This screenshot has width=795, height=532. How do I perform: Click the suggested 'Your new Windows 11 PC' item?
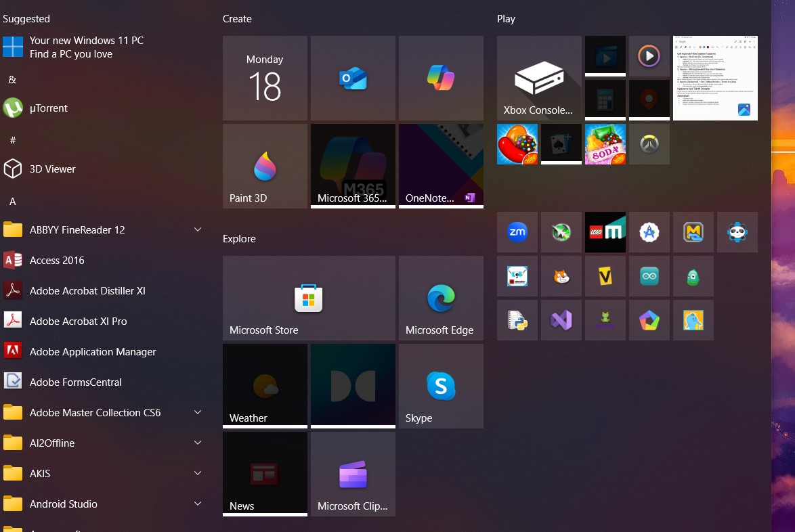click(103, 47)
